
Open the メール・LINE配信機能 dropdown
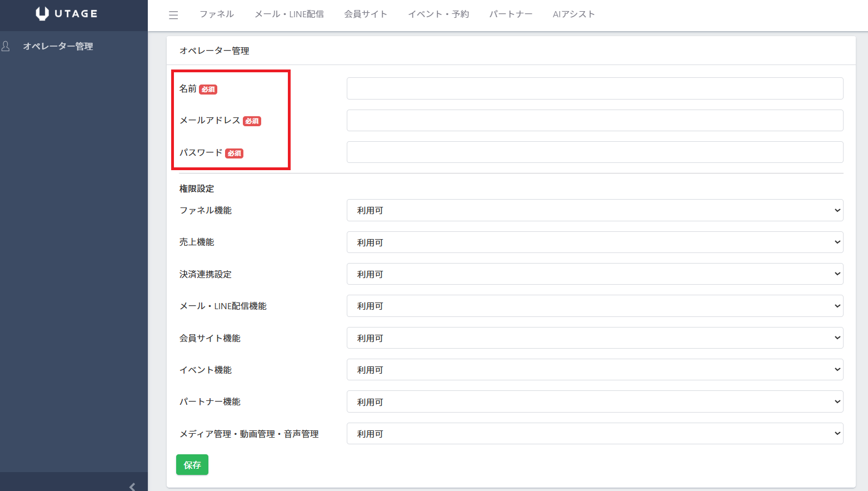(x=595, y=306)
